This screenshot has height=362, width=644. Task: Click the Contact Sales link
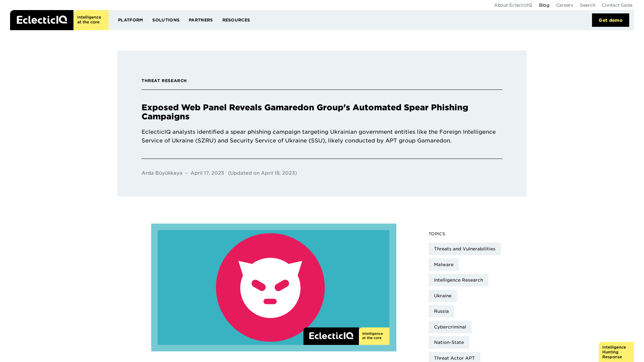[x=617, y=5]
